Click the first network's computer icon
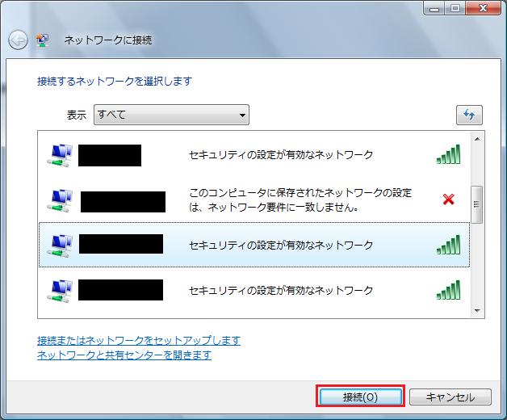The image size is (507, 420). point(60,156)
